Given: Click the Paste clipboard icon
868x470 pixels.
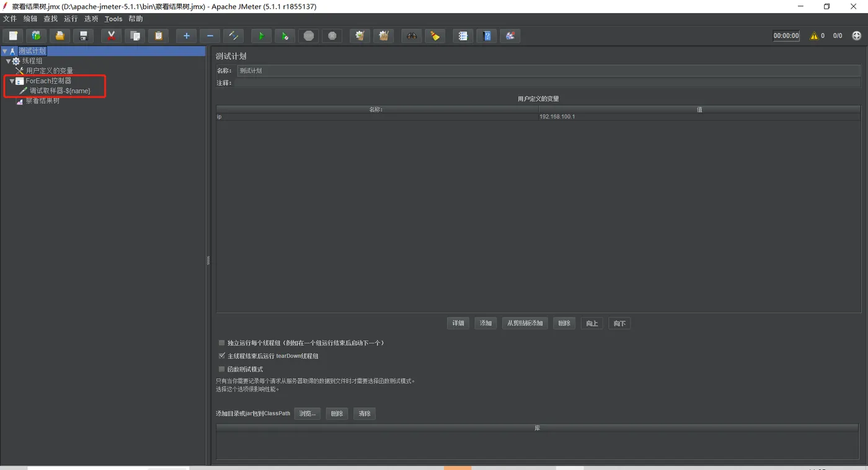Looking at the screenshot, I should tap(158, 36).
